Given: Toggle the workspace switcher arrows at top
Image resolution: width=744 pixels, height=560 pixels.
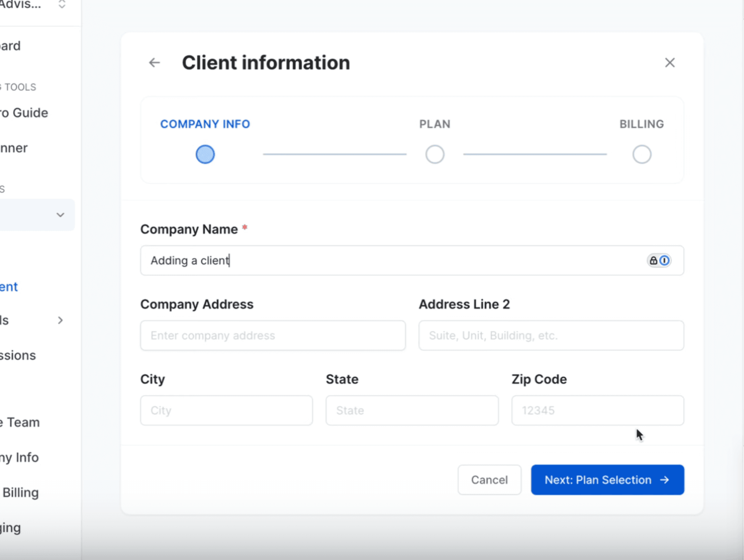Looking at the screenshot, I should tap(62, 5).
